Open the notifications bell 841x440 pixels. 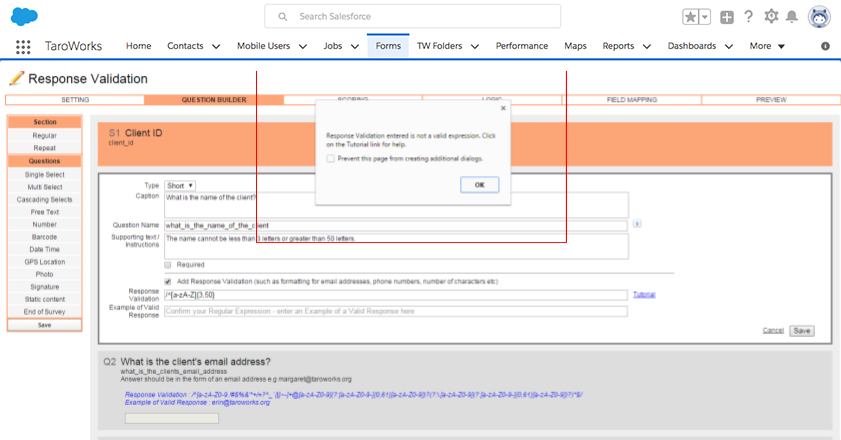792,17
